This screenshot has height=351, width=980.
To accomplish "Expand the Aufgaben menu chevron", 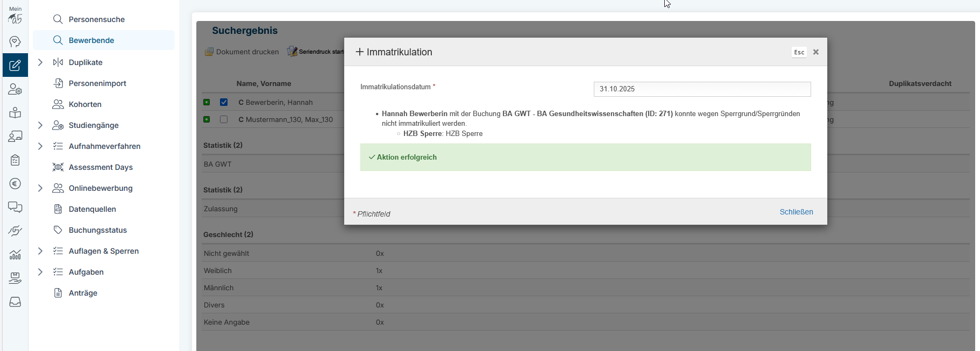I will [40, 272].
